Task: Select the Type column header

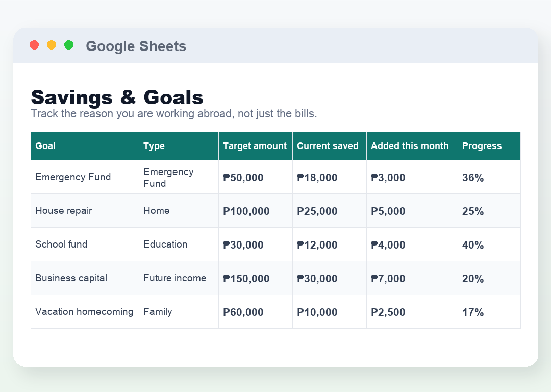Action: pyautogui.click(x=179, y=146)
